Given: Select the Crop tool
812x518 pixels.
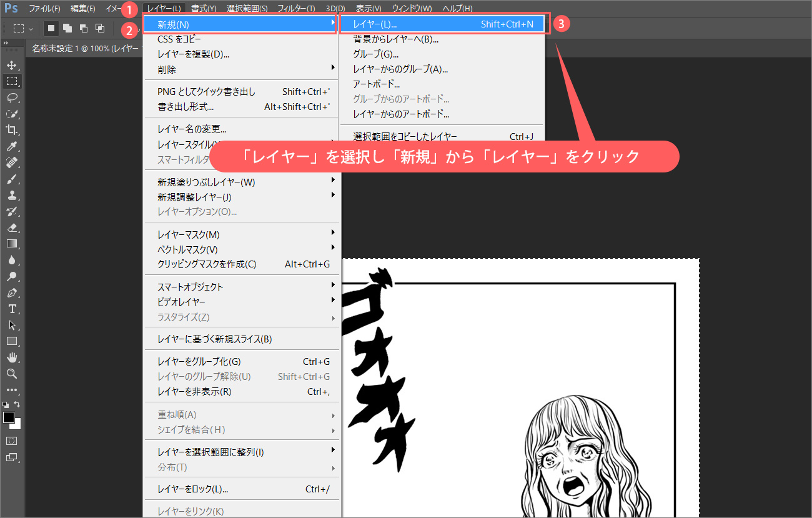Looking at the screenshot, I should (11, 130).
